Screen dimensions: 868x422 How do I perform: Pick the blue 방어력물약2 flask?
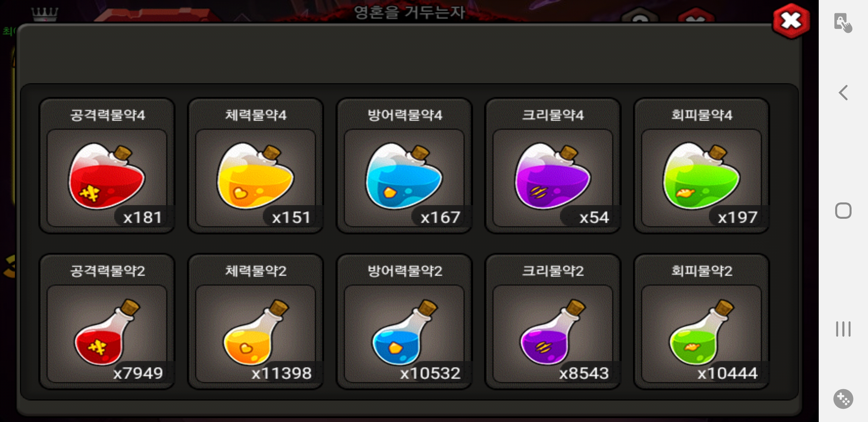[x=404, y=332]
